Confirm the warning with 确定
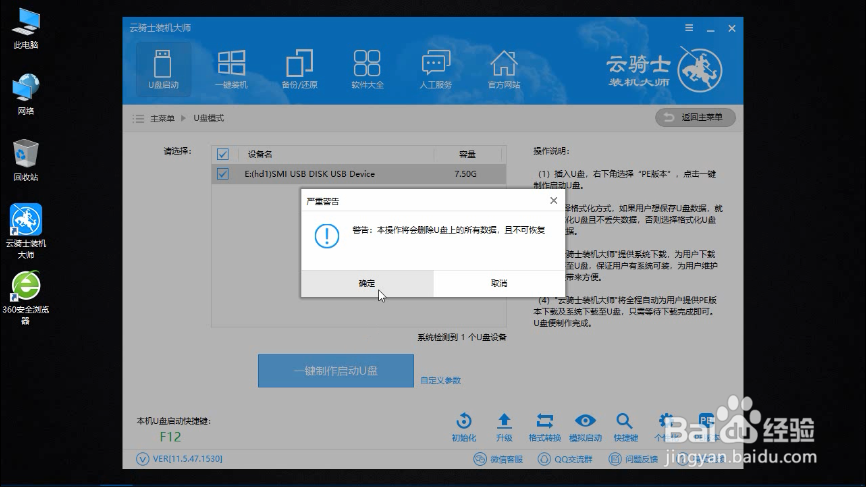The image size is (866, 487). point(367,283)
